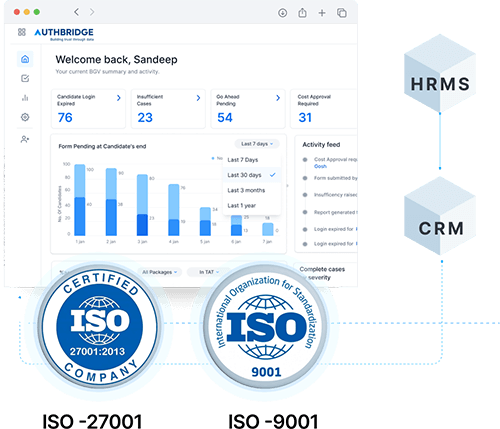Open the bar chart analytics sidebar icon
The image size is (500, 429).
[25, 98]
